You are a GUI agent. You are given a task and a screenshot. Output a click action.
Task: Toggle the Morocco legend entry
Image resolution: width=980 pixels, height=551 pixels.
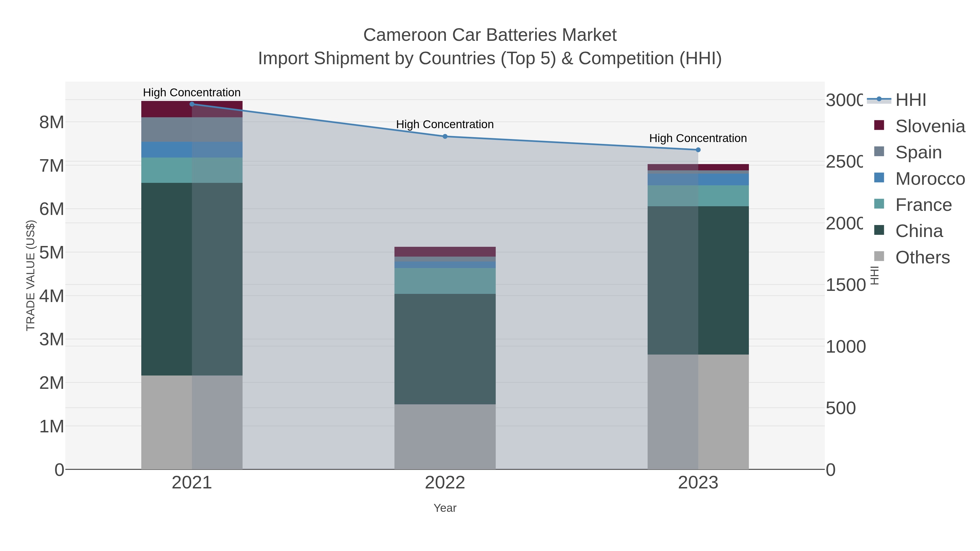(920, 179)
